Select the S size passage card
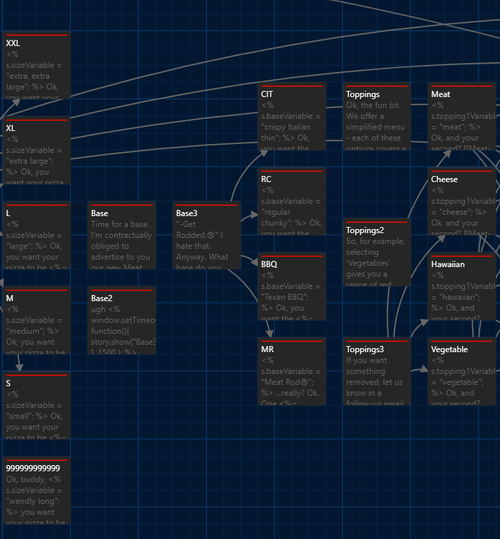This screenshot has width=500, height=539. coord(37,405)
